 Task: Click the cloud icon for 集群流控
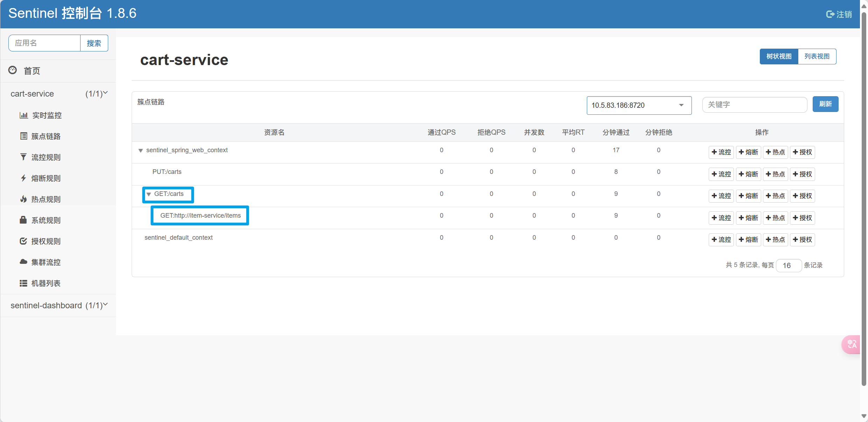pos(23,262)
